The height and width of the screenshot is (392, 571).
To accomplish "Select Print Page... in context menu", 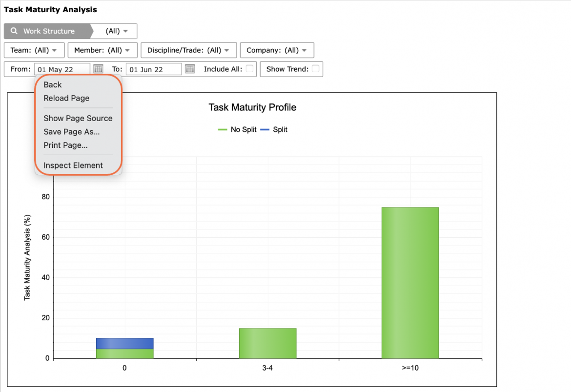I will pyautogui.click(x=65, y=145).
